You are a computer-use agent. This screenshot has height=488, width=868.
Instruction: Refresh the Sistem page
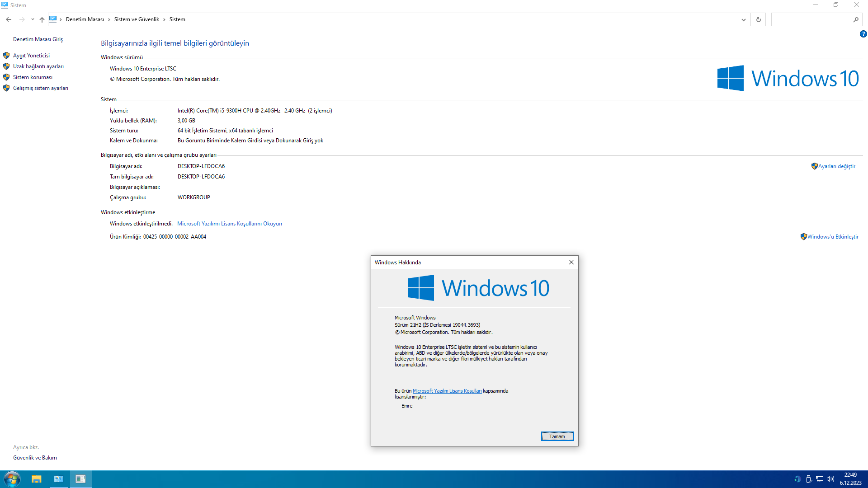point(759,19)
